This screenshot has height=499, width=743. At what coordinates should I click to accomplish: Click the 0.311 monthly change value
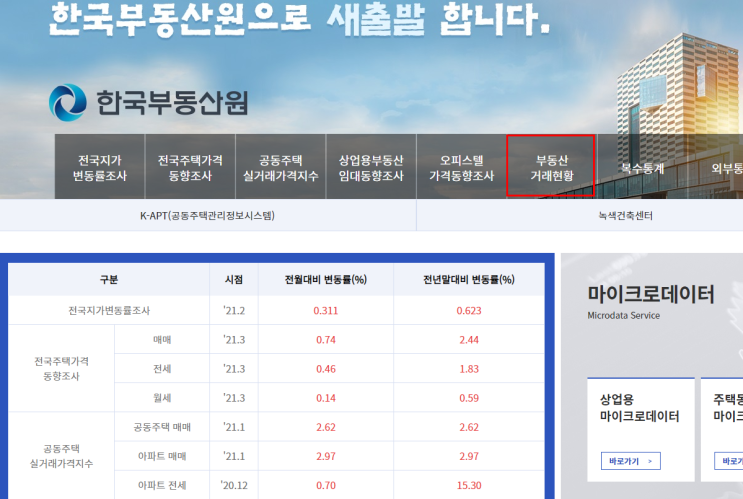(x=326, y=311)
